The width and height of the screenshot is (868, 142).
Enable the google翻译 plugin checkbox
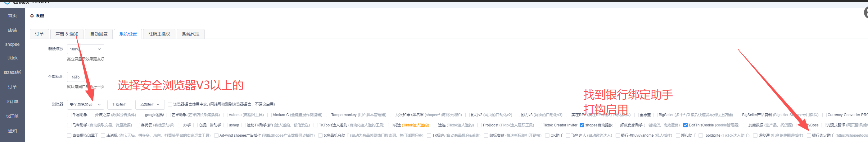[142, 115]
